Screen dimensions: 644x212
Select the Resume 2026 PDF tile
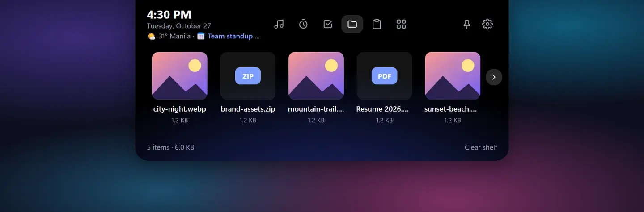(384, 76)
